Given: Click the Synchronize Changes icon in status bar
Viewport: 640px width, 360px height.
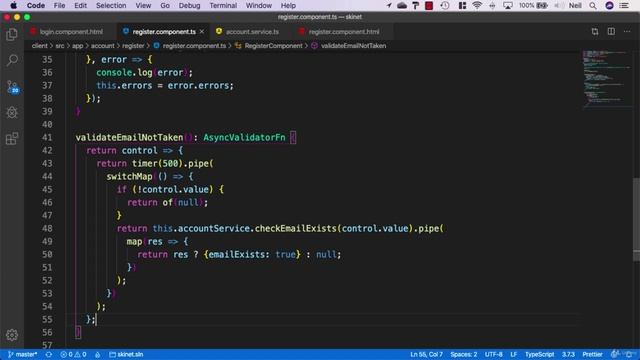Looking at the screenshot, I should point(49,354).
